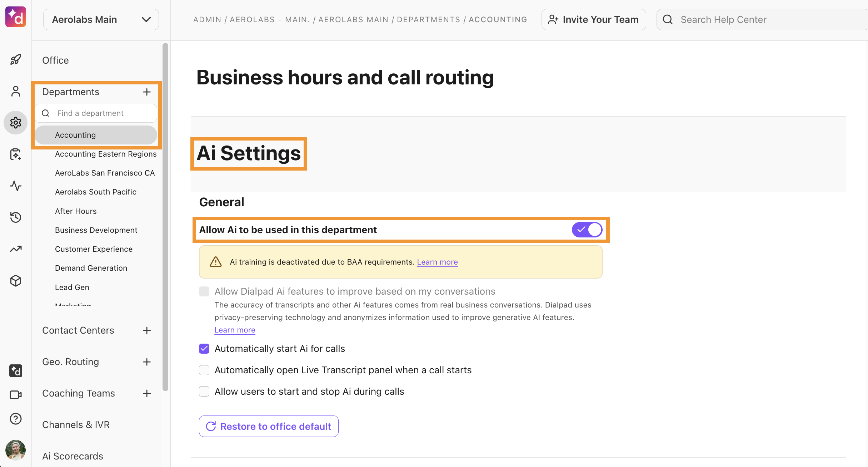Click Restore to office default button
This screenshot has height=467, width=868.
269,426
